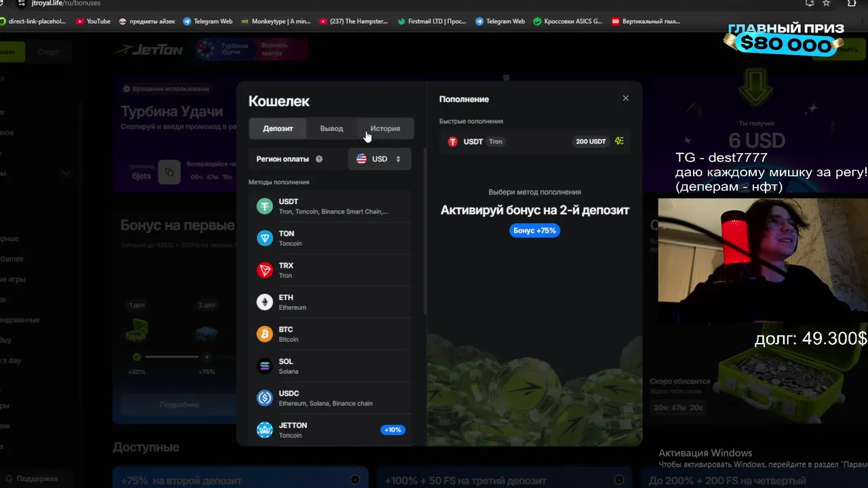Choose the JETTON token icon

[x=264, y=430]
